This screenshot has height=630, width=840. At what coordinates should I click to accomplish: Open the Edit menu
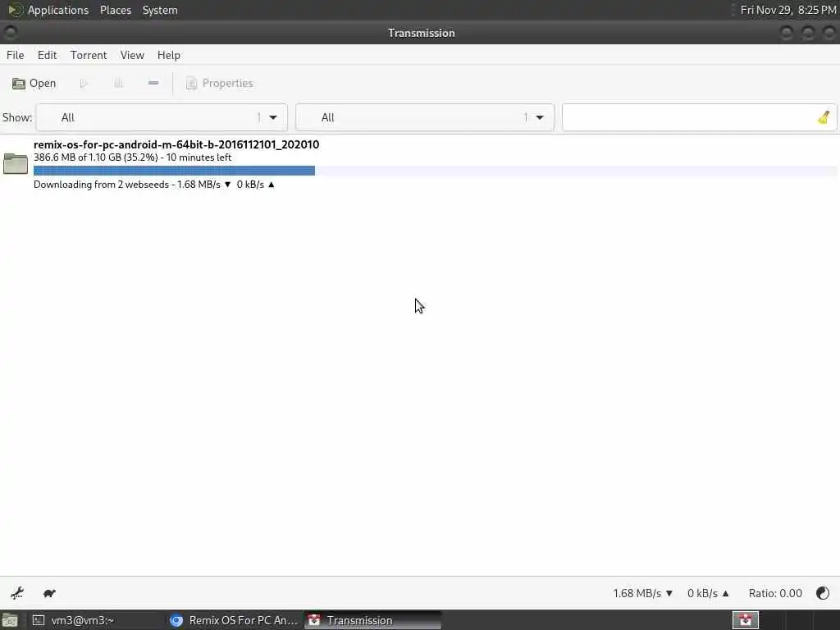click(47, 55)
